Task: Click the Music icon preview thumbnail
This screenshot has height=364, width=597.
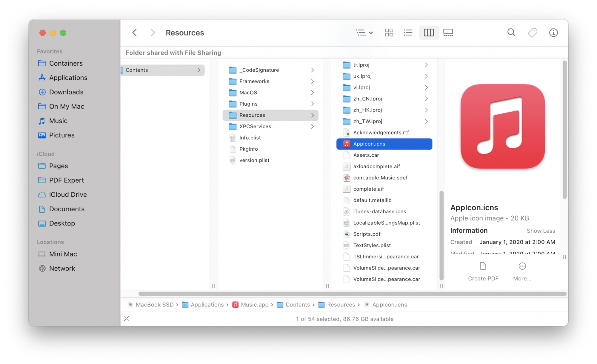Action: click(x=503, y=127)
